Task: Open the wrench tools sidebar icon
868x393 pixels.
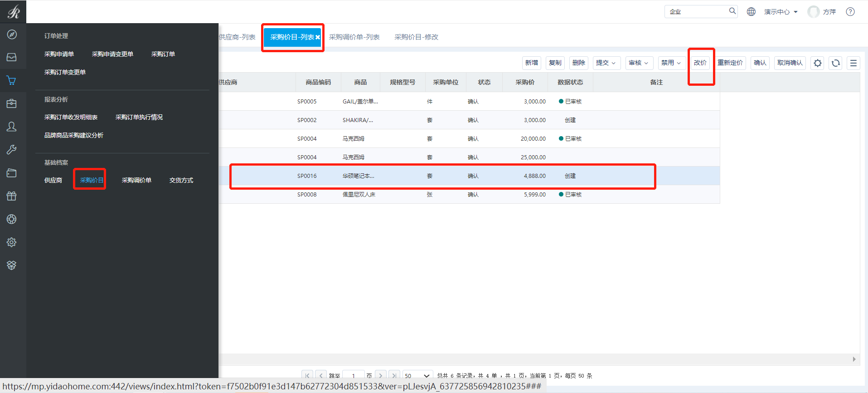Action: point(12,150)
